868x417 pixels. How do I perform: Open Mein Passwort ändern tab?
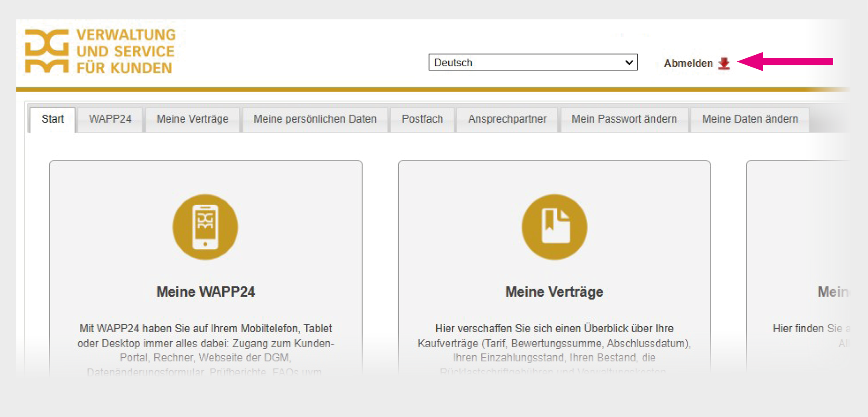click(x=624, y=119)
